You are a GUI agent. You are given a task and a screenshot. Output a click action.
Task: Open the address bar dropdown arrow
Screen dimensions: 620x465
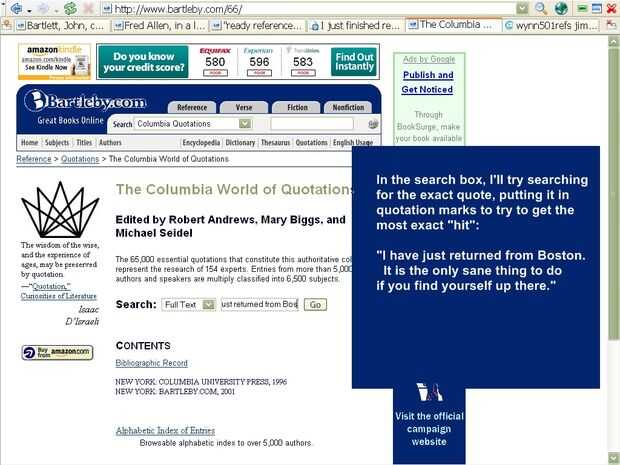coord(522,8)
